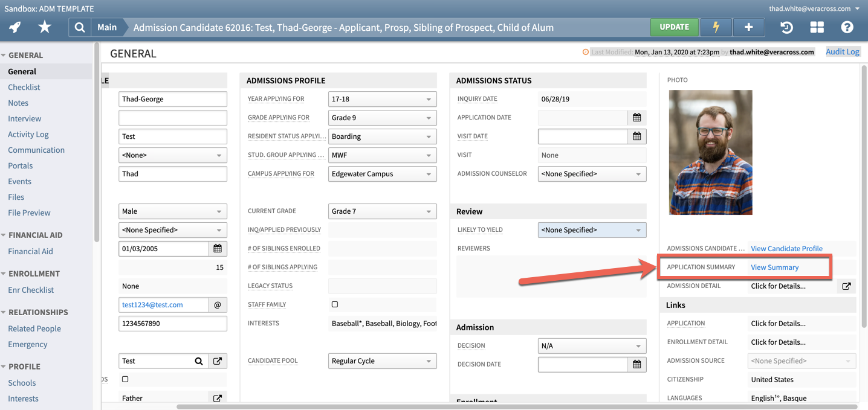Image resolution: width=868 pixels, height=410 pixels.
Task: Click the calendar icon beside Decision Date
Action: 637,364
